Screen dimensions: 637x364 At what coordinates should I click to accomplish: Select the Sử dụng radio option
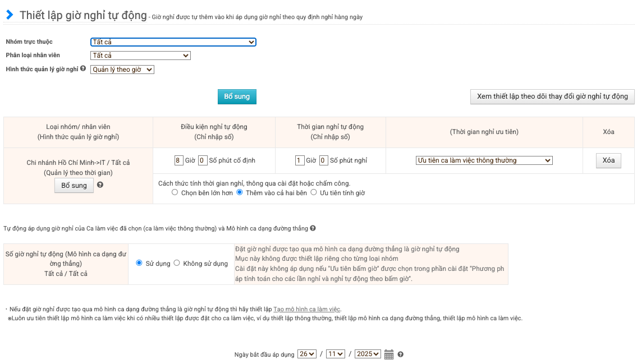point(140,263)
